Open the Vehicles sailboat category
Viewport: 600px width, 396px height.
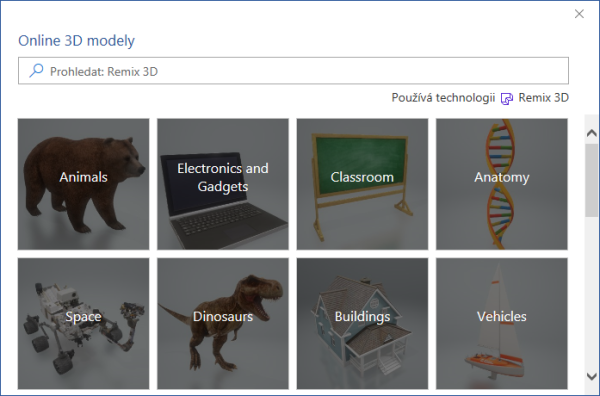coord(502,323)
